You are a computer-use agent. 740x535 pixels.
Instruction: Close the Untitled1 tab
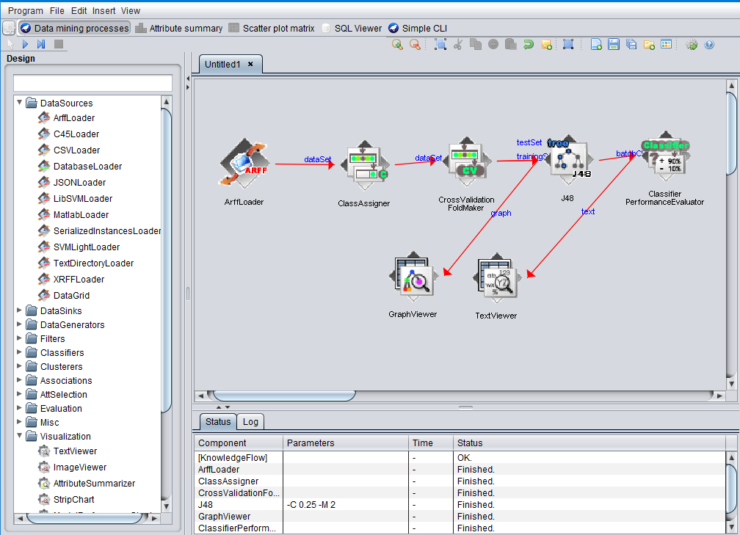250,64
